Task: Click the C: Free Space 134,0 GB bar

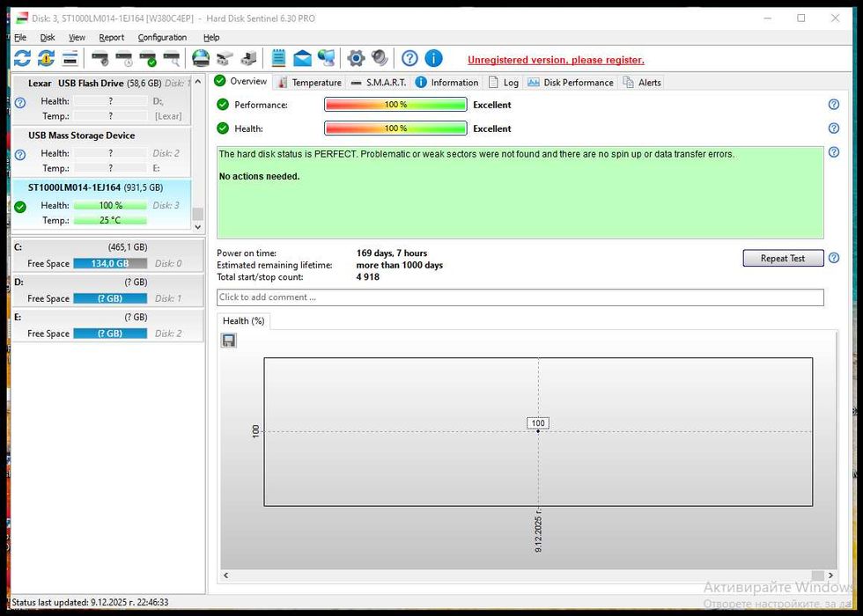Action: click(110, 263)
